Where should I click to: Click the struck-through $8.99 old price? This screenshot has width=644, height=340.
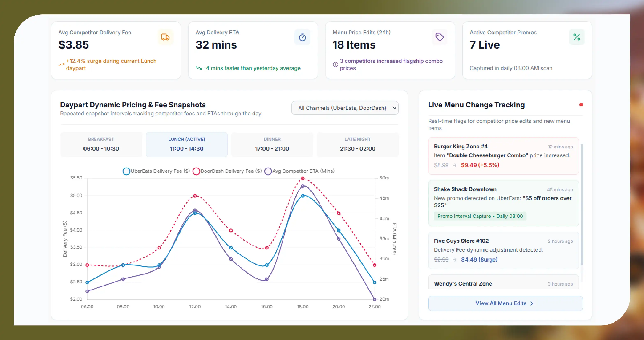tap(441, 165)
